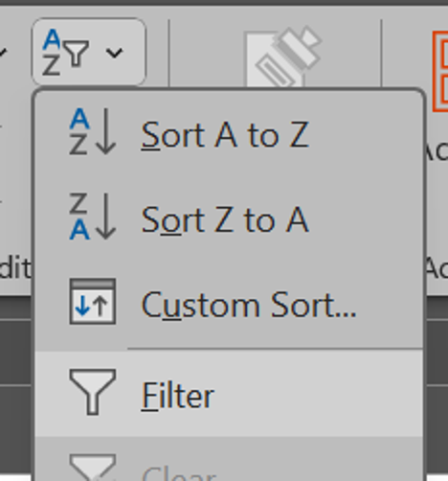
Task: Choose Sort Z to A
Action: [x=225, y=220]
